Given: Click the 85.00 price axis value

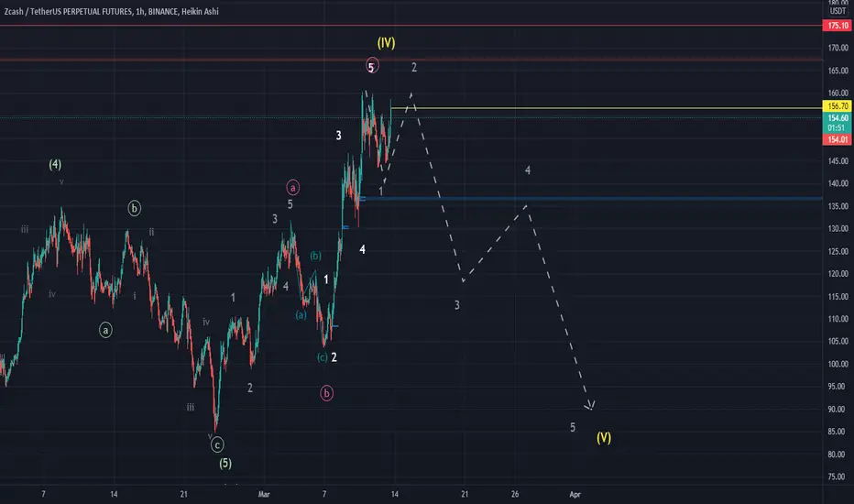Looking at the screenshot, I should (838, 432).
